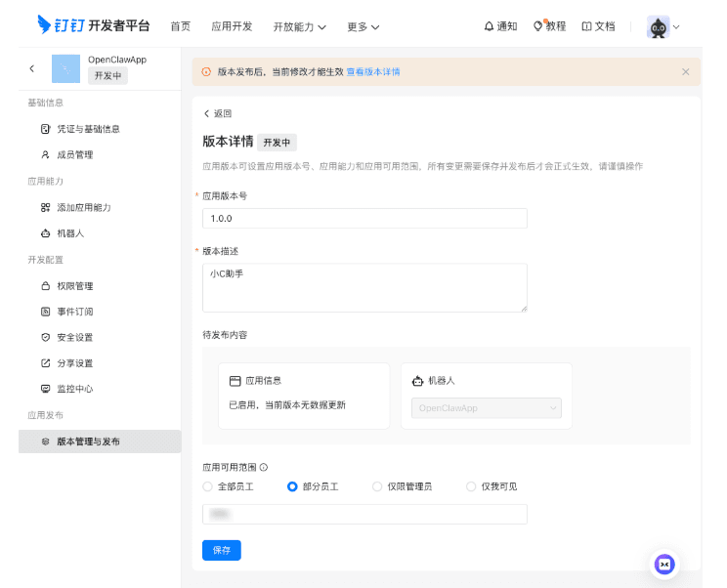Click the 应用版本号 input field
Viewport: 727px width, 588px height.
pos(364,218)
